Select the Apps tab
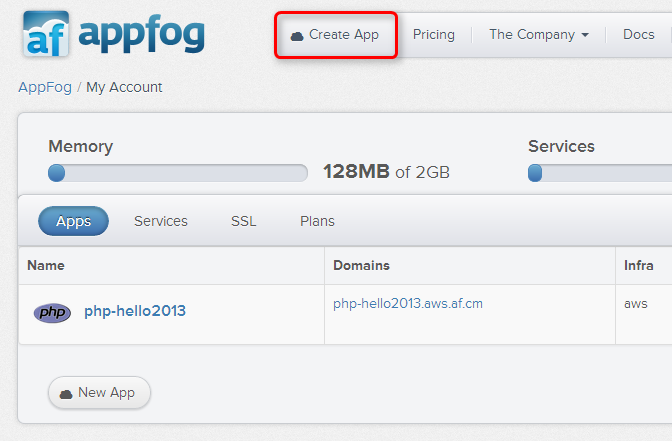Image resolution: width=672 pixels, height=441 pixels. point(73,221)
